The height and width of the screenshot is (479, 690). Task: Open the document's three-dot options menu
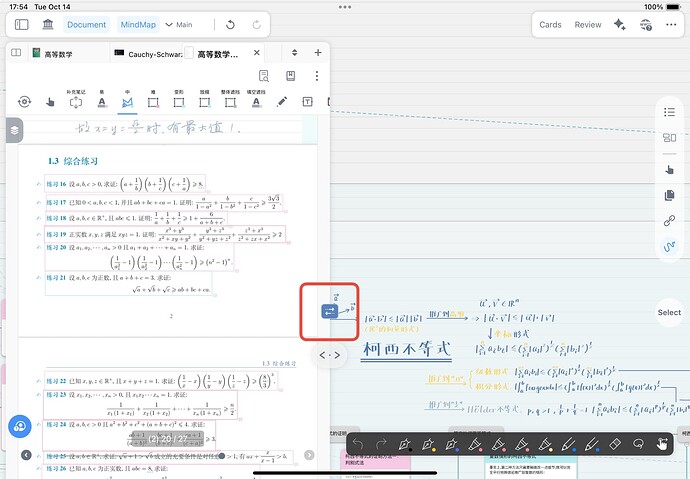point(314,76)
